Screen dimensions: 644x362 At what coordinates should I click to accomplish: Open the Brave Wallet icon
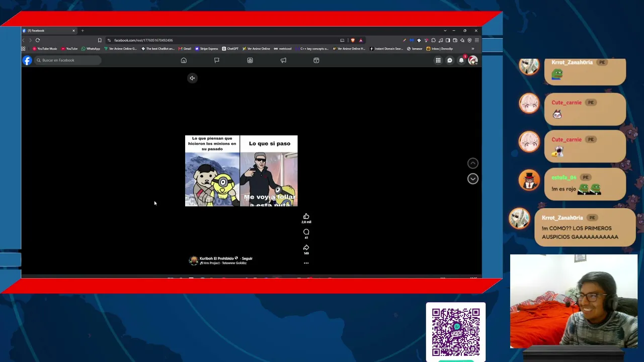coord(455,40)
